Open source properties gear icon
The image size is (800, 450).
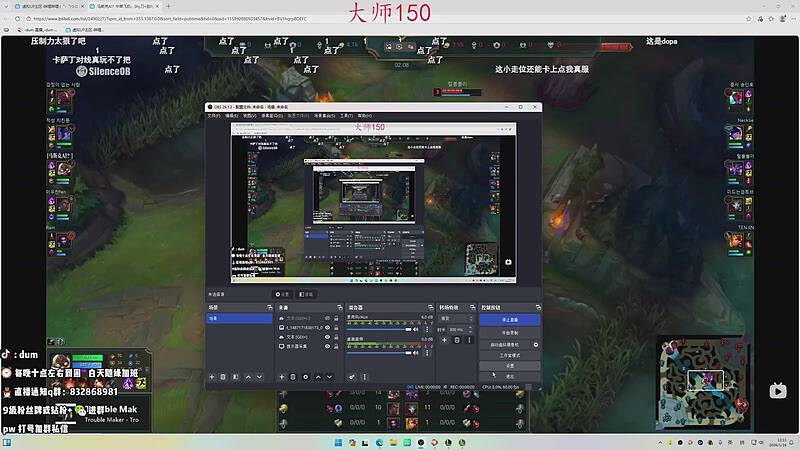[x=304, y=377]
